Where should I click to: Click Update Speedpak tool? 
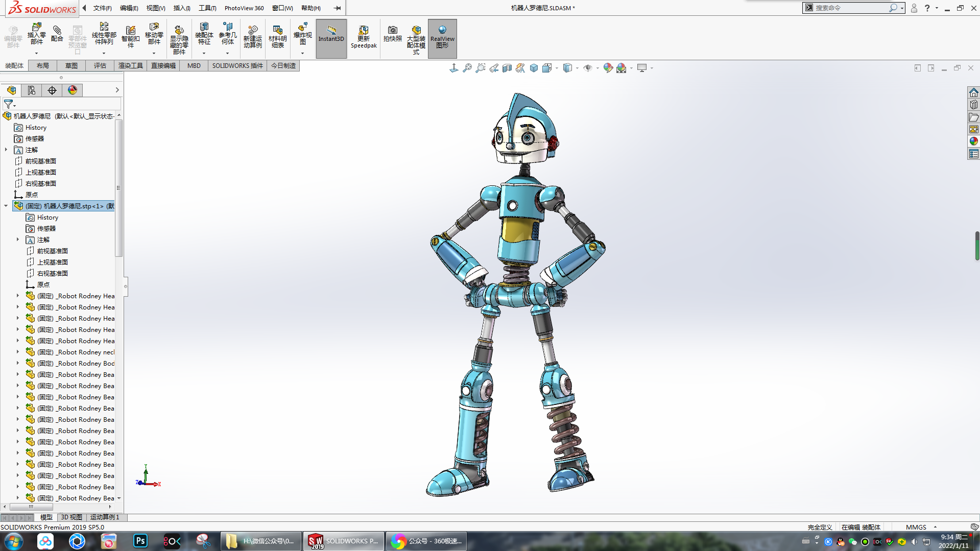364,37
